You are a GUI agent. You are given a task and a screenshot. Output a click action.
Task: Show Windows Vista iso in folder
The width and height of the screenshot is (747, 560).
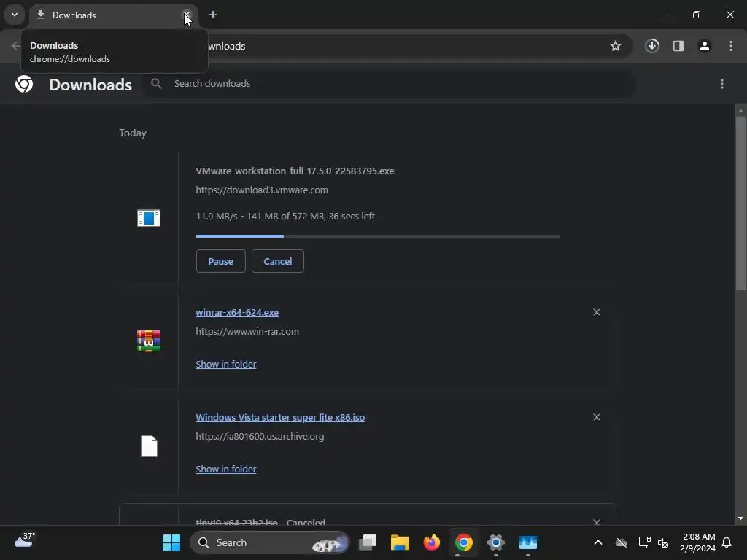[x=226, y=469]
